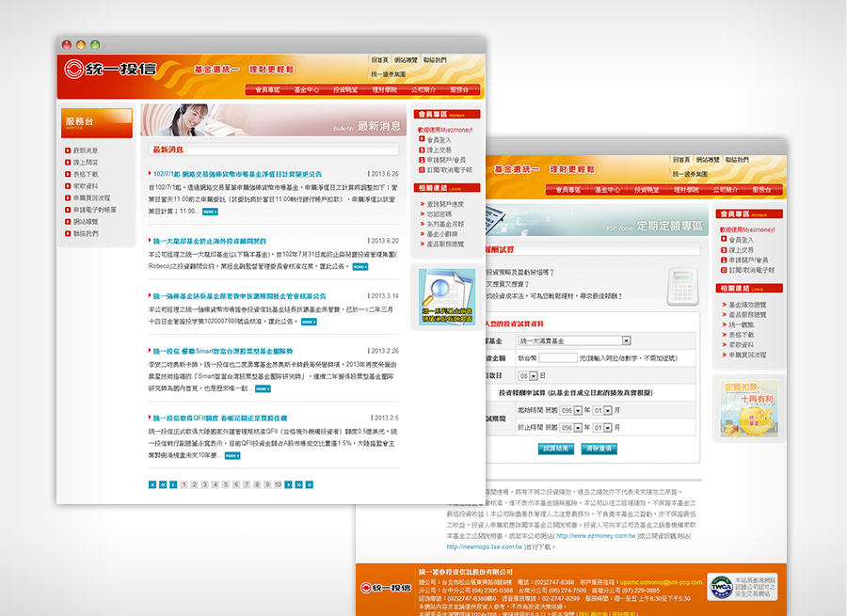Viewport: 847px width, 616px height.
Task: Click the more button under the 2013.6.26 news
Action: [x=210, y=212]
